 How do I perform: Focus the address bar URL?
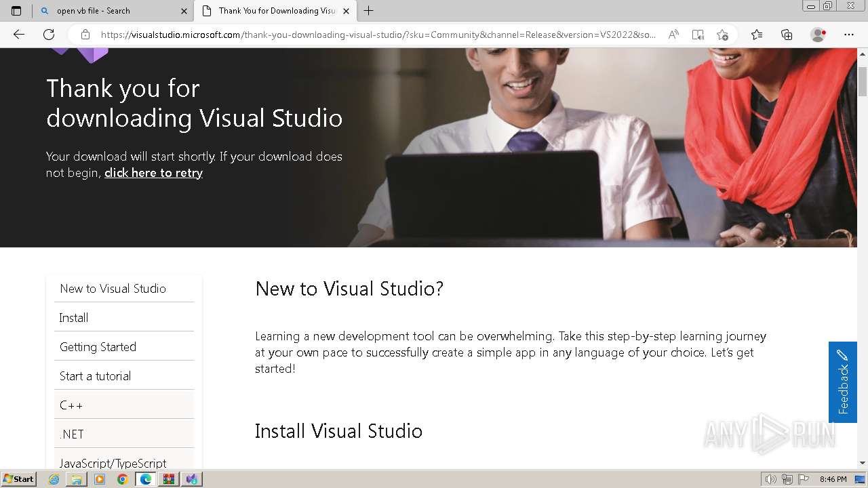pyautogui.click(x=378, y=35)
